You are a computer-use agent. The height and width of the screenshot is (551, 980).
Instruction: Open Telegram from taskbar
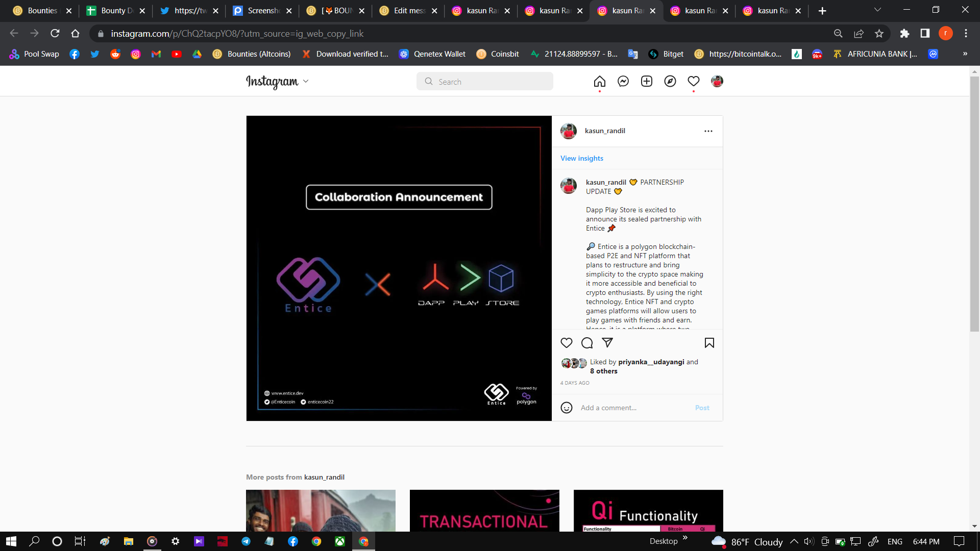(246, 541)
